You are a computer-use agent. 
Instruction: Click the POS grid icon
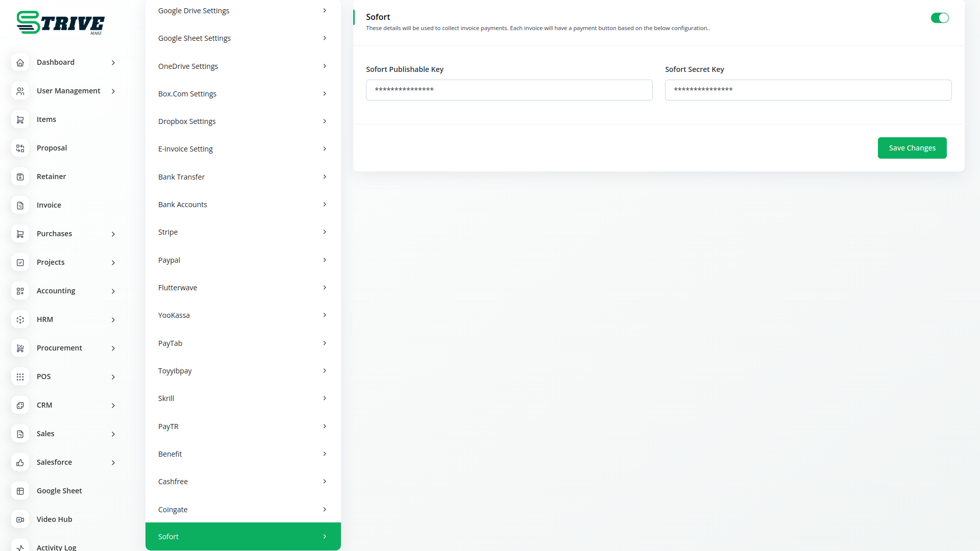coord(20,377)
